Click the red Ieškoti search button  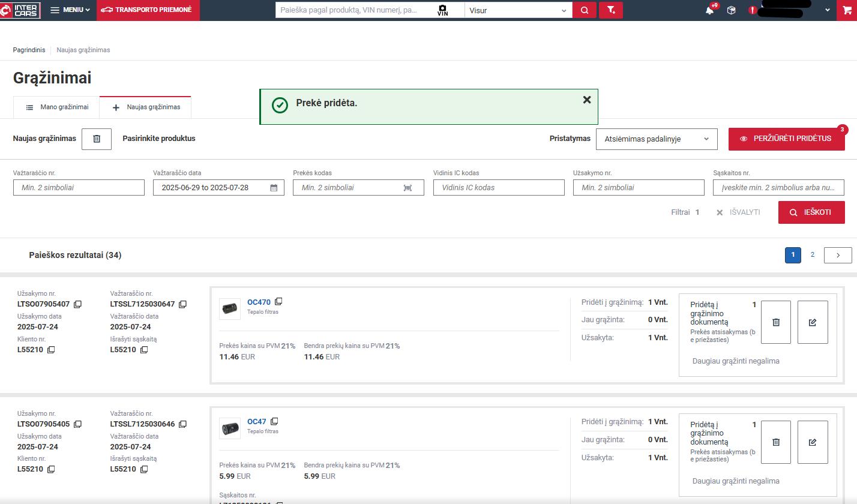coord(811,212)
